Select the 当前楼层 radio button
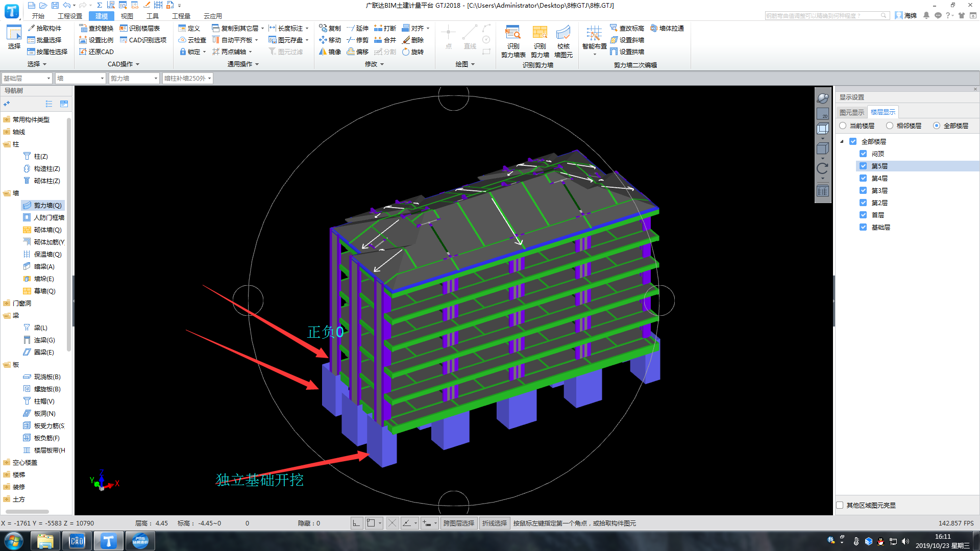The width and height of the screenshot is (980, 551). [843, 126]
